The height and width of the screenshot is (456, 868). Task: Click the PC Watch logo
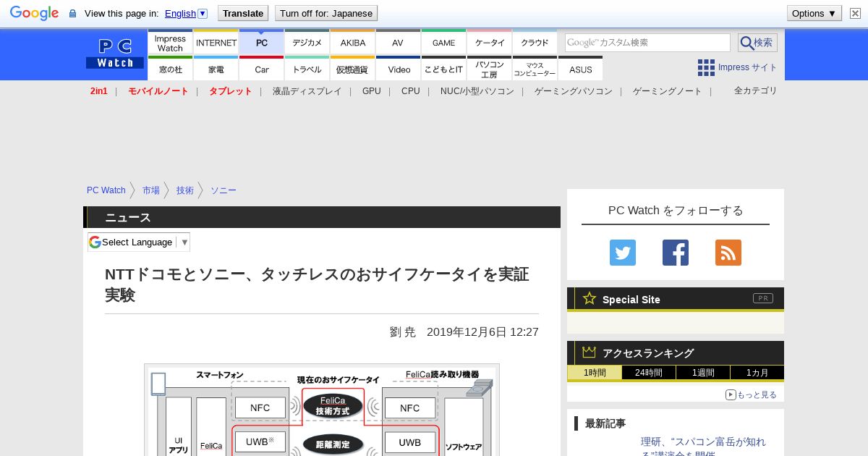tap(115, 54)
